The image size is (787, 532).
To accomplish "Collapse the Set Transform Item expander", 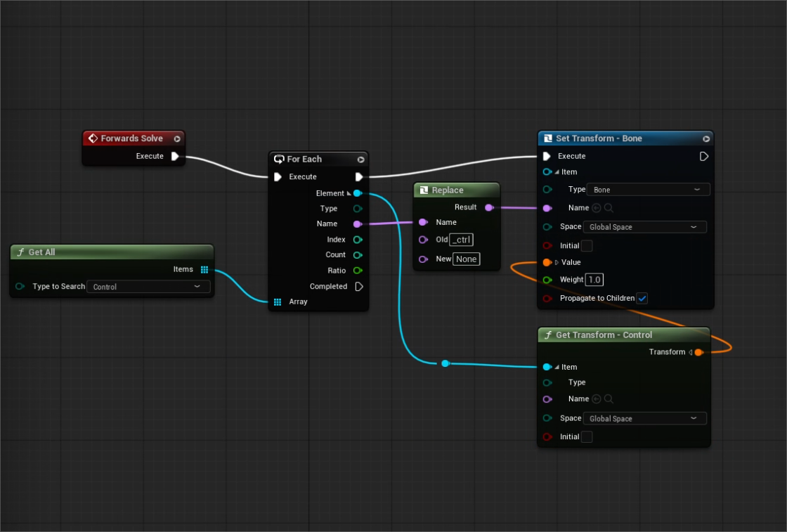I will (x=557, y=171).
